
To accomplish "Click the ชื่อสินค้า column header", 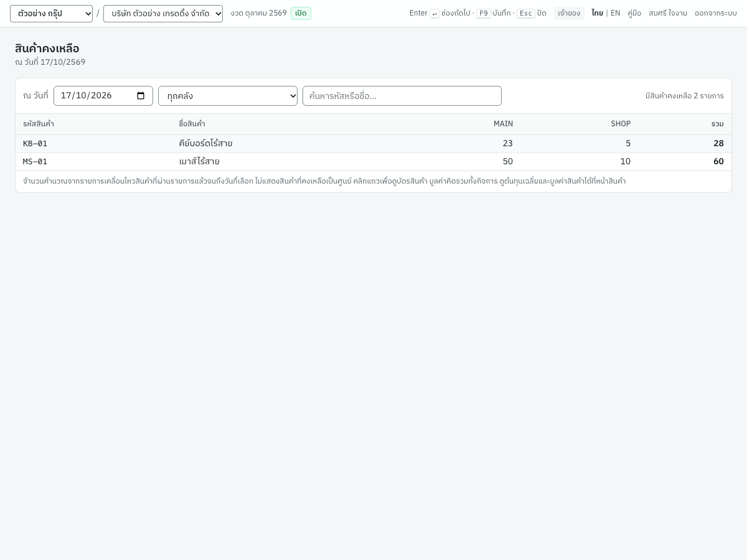I will [192, 124].
